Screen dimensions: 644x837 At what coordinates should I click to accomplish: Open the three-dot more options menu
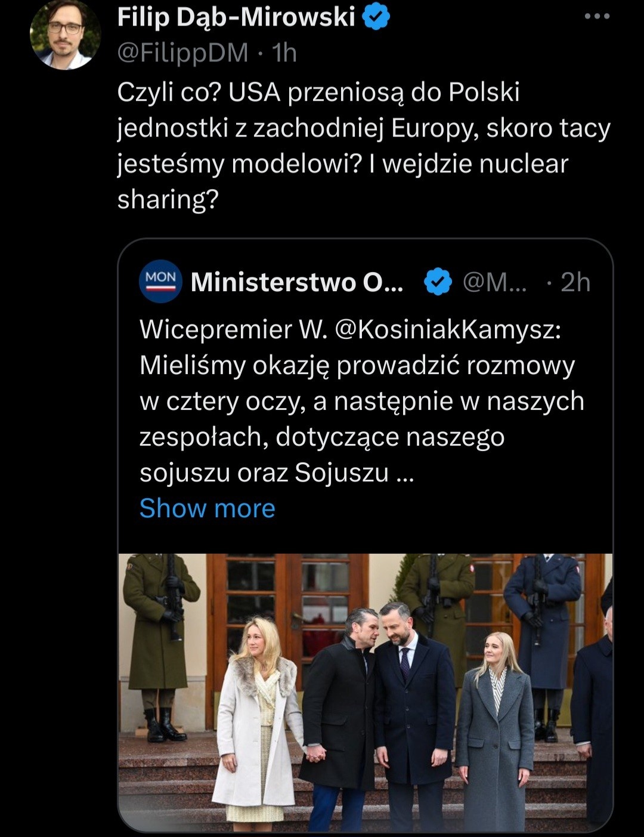(x=597, y=16)
